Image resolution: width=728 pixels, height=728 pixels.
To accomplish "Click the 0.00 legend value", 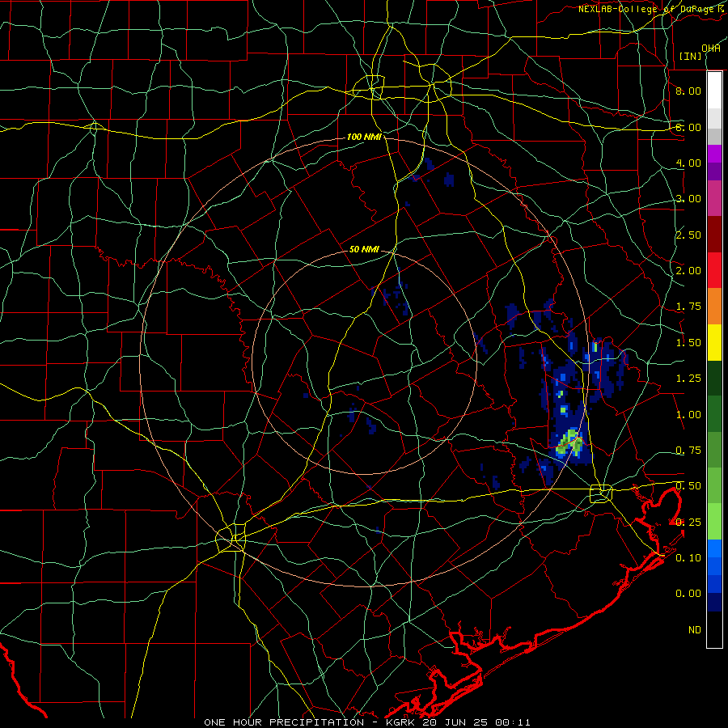I will click(688, 594).
